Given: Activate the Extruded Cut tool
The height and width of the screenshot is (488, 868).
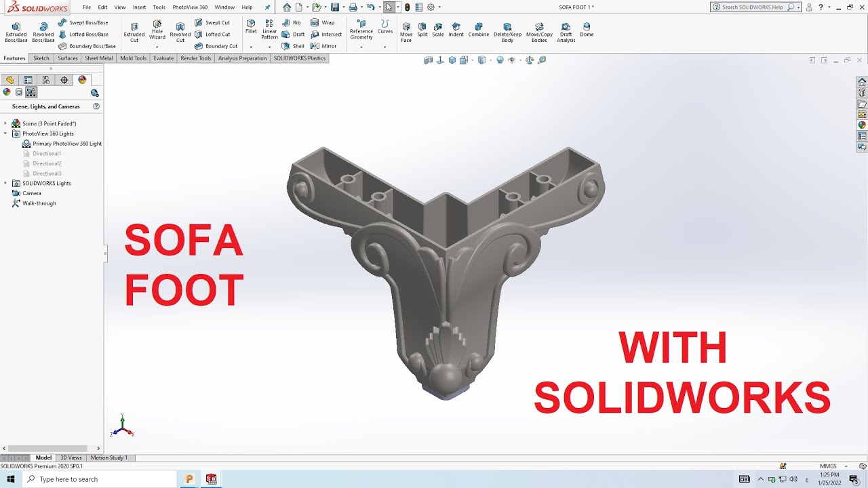Looking at the screenshot, I should 134,32.
